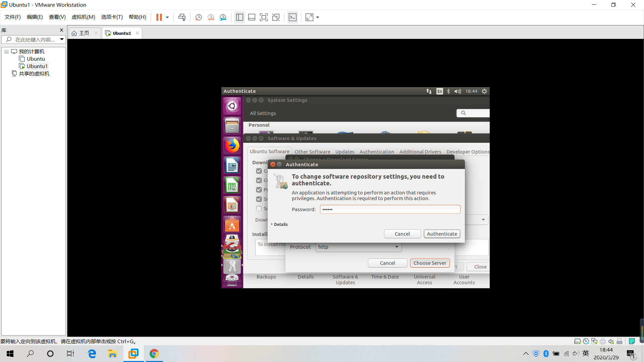Click the Password input field
Image resolution: width=644 pixels, height=362 pixels.
[390, 209]
